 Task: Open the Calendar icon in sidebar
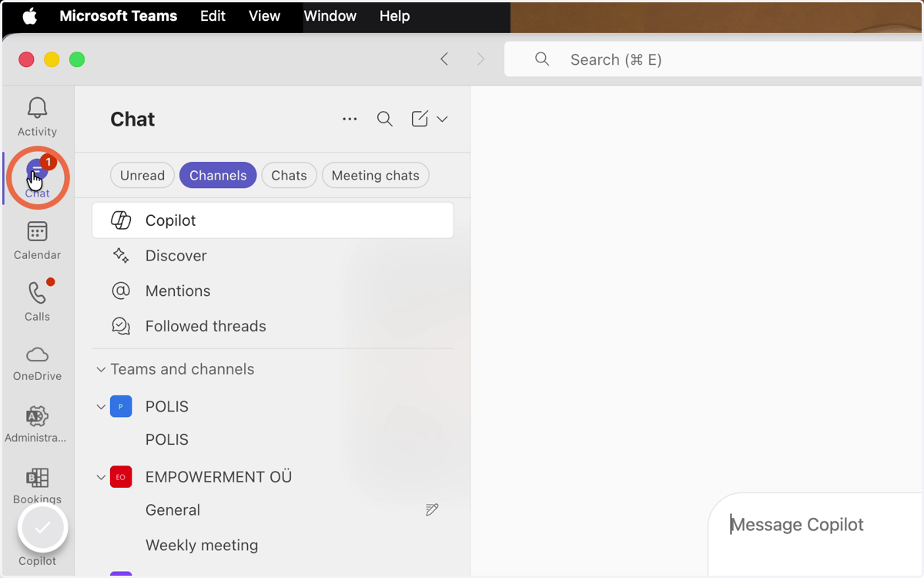tap(37, 231)
